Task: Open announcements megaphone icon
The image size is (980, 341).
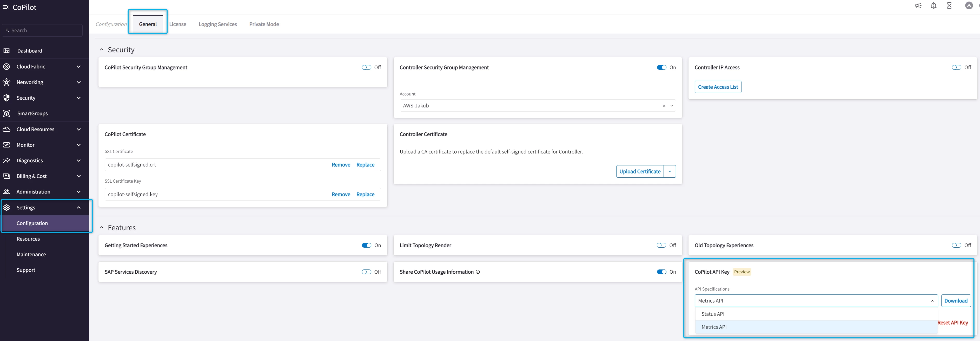Action: [x=918, y=6]
